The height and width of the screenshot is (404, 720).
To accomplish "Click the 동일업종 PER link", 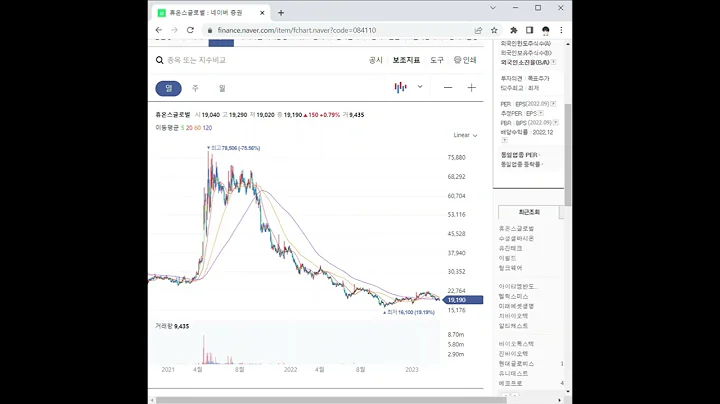I will coord(519,155).
